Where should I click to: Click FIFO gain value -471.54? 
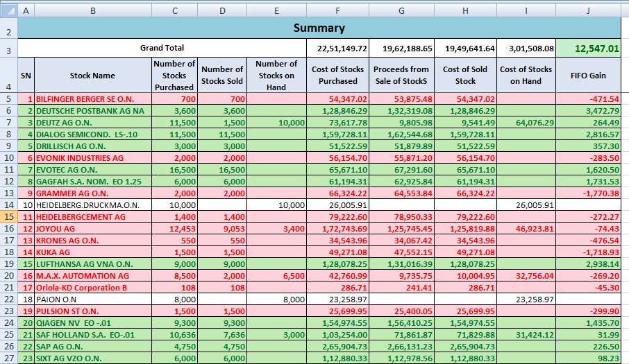589,99
